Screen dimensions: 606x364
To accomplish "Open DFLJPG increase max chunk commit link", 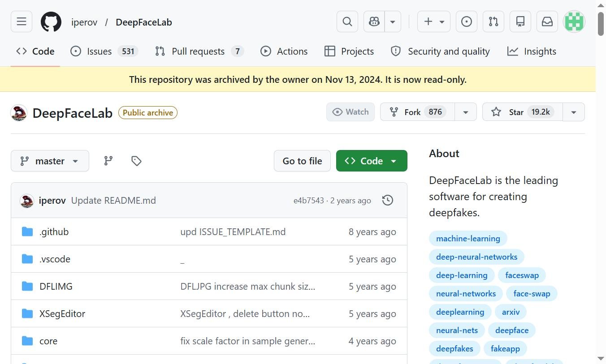I will [248, 287].
